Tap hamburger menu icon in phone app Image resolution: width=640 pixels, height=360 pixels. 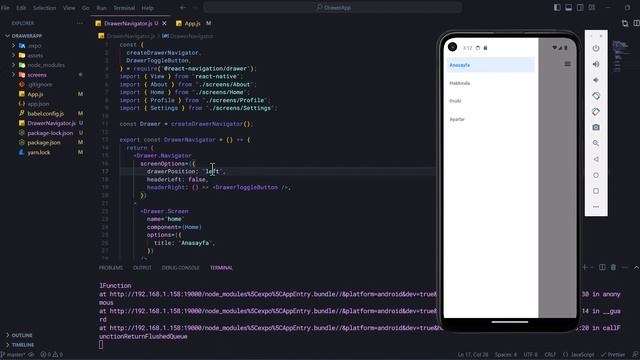pyautogui.click(x=567, y=64)
